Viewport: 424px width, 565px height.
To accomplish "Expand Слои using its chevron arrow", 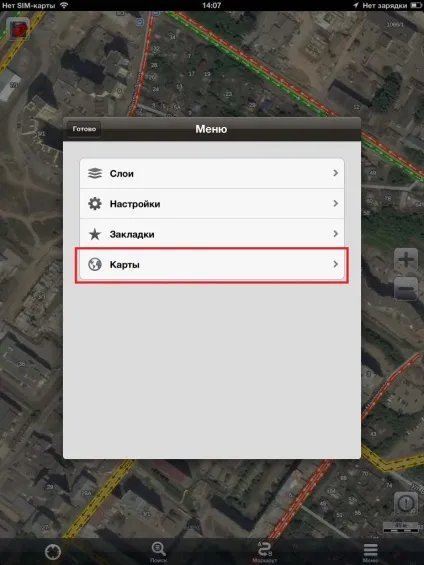I will (335, 173).
